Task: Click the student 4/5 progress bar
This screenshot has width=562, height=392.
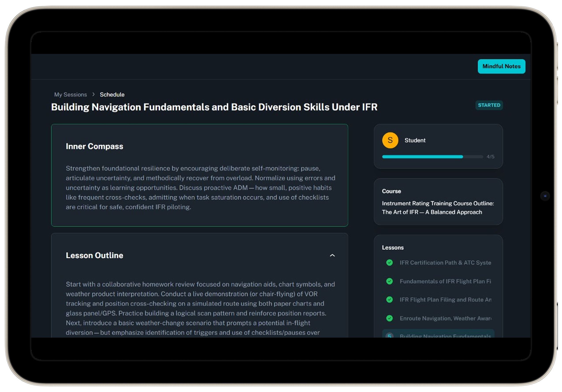Action: 432,157
